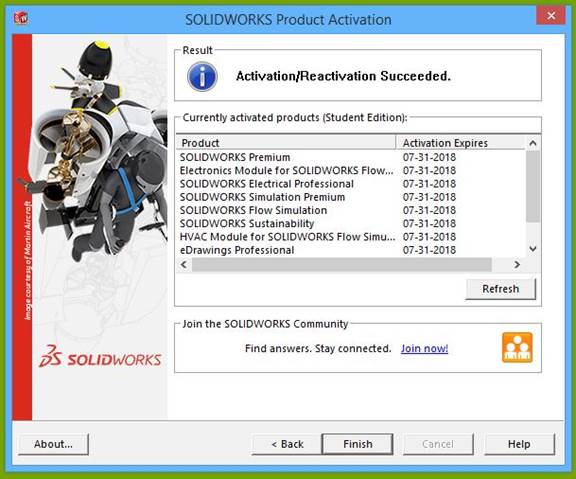Image resolution: width=576 pixels, height=479 pixels.
Task: Click the red SOLIDWORKS logo on left panel
Action: 100,357
